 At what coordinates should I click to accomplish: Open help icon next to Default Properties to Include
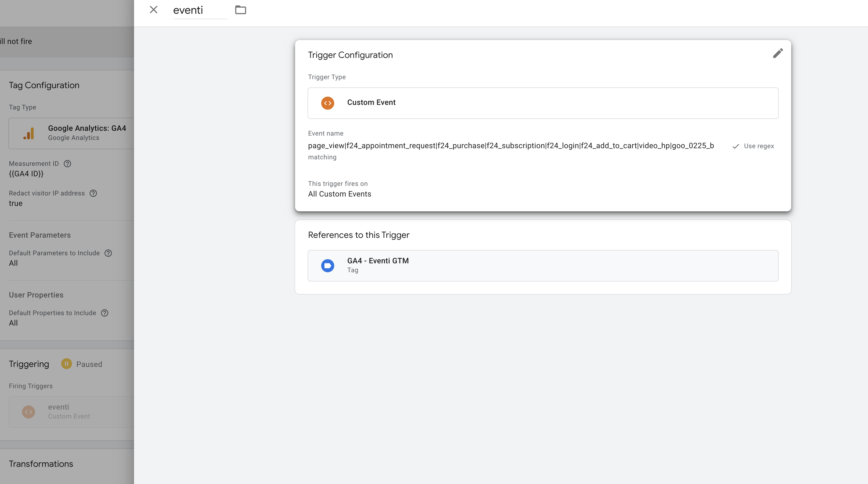(105, 313)
